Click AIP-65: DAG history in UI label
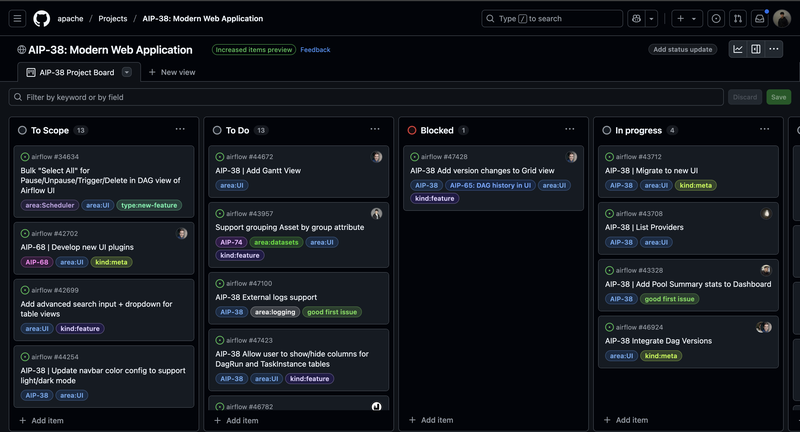 (490, 186)
